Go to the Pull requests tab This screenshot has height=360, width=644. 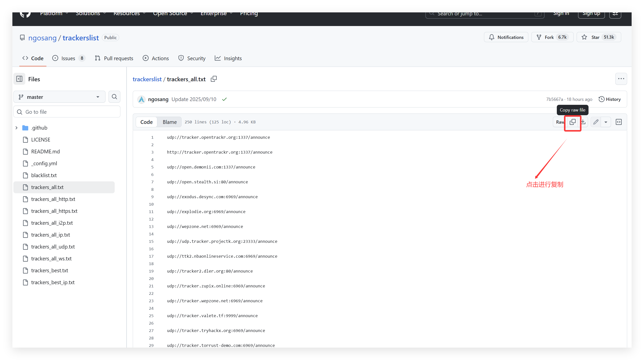114,58
